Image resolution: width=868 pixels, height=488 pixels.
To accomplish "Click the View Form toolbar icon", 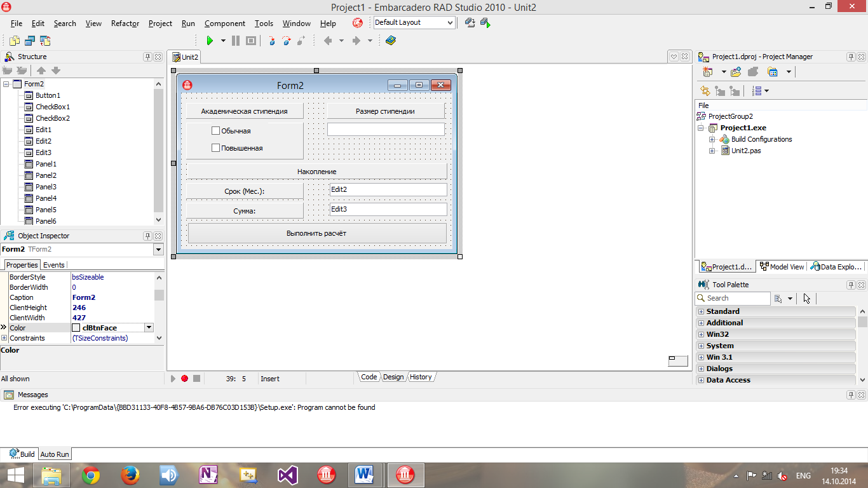I will (30, 41).
